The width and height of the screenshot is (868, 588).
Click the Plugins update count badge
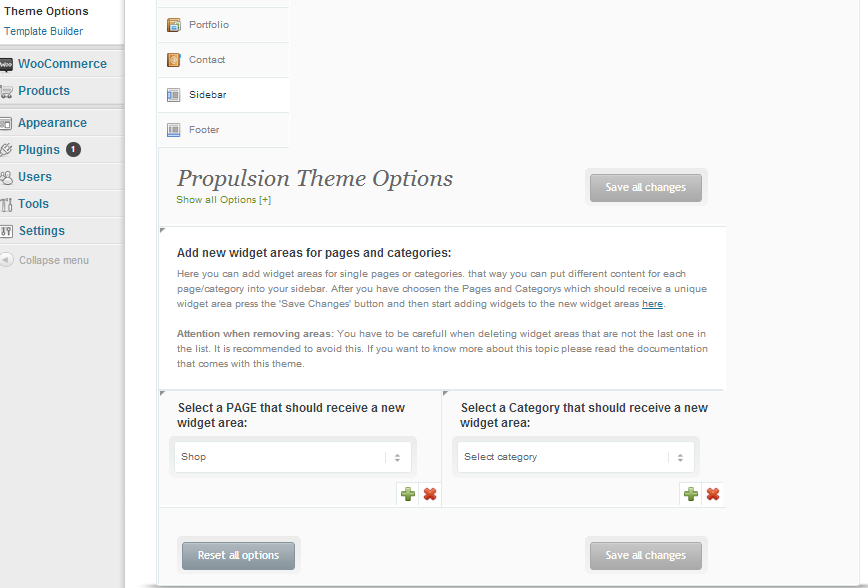pyautogui.click(x=73, y=149)
